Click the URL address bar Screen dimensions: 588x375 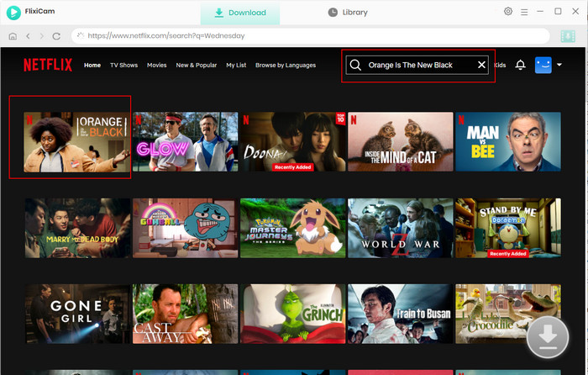tap(311, 36)
